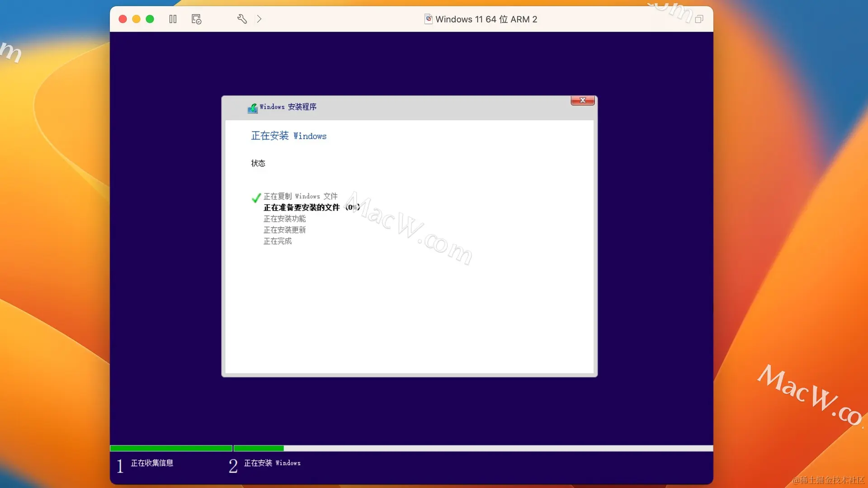Click the green installation progress bar segment
Viewport: 868px width, 488px height.
click(x=259, y=448)
